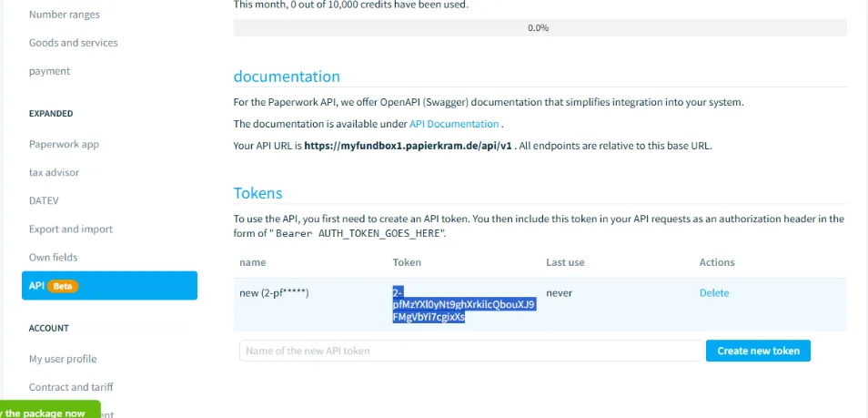Go to the payment settings page
The height and width of the screenshot is (418, 868).
click(49, 71)
